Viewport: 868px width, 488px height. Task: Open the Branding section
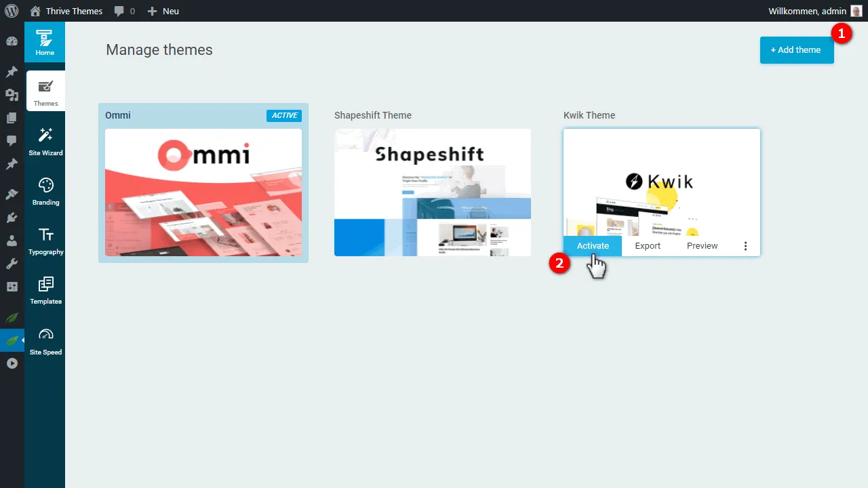(45, 190)
